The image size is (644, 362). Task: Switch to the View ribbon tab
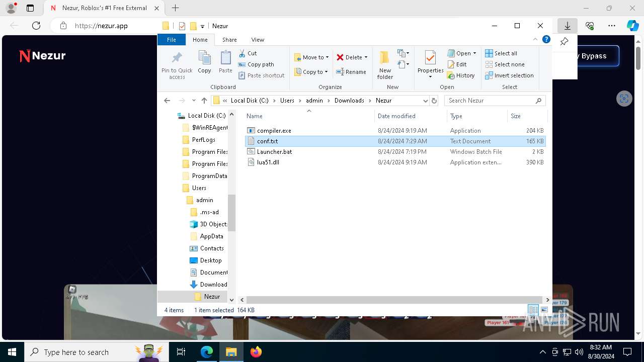pos(258,40)
